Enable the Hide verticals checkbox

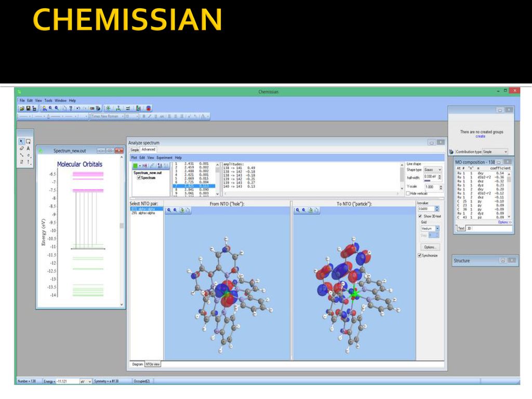[x=408, y=193]
